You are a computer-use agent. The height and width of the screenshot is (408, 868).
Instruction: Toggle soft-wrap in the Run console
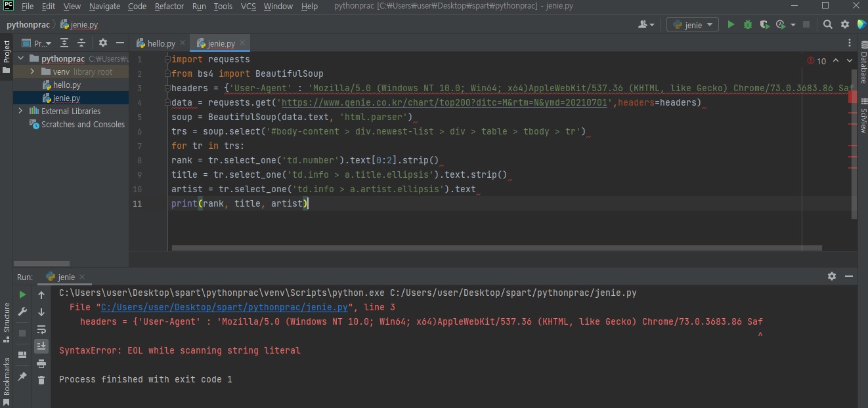(x=41, y=329)
